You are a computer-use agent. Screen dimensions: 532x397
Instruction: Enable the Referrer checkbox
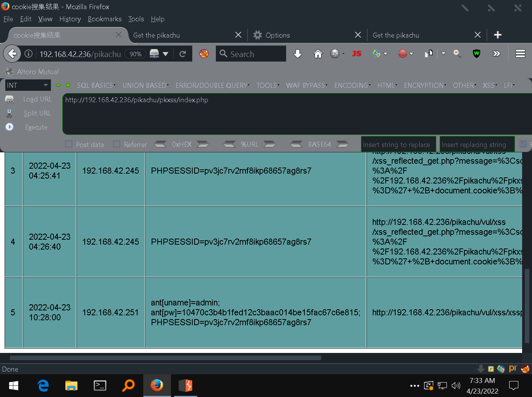(x=117, y=144)
